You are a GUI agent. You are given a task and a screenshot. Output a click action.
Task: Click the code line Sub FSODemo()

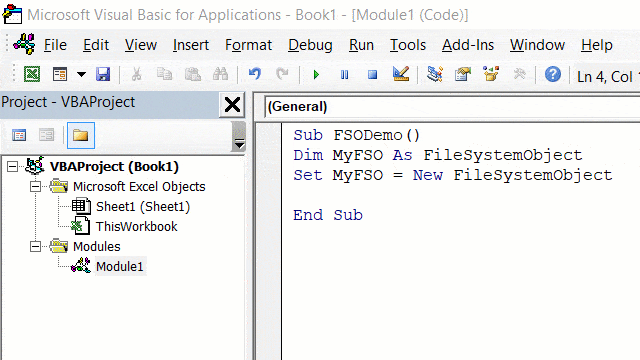357,135
